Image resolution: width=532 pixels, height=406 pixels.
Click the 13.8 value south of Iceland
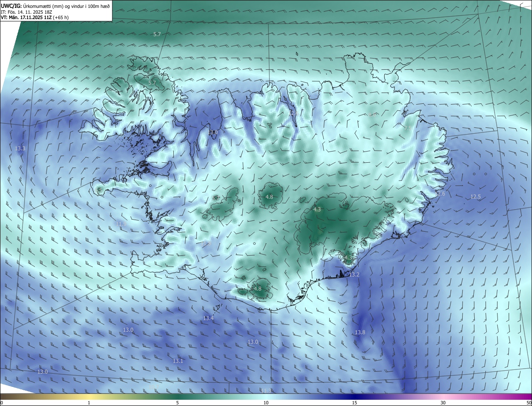pos(360,332)
